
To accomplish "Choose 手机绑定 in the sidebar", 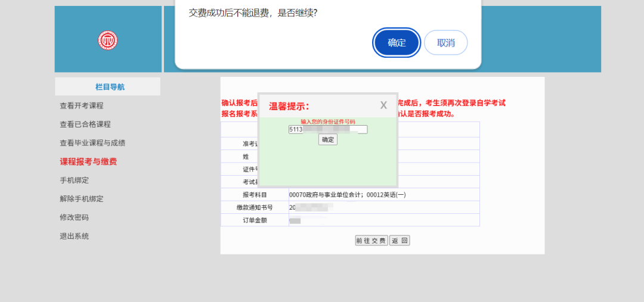I will click(x=74, y=180).
